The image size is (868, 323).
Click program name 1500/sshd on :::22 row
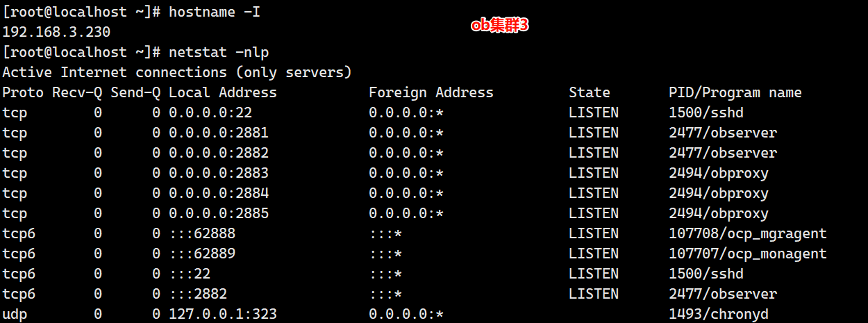[x=706, y=274]
